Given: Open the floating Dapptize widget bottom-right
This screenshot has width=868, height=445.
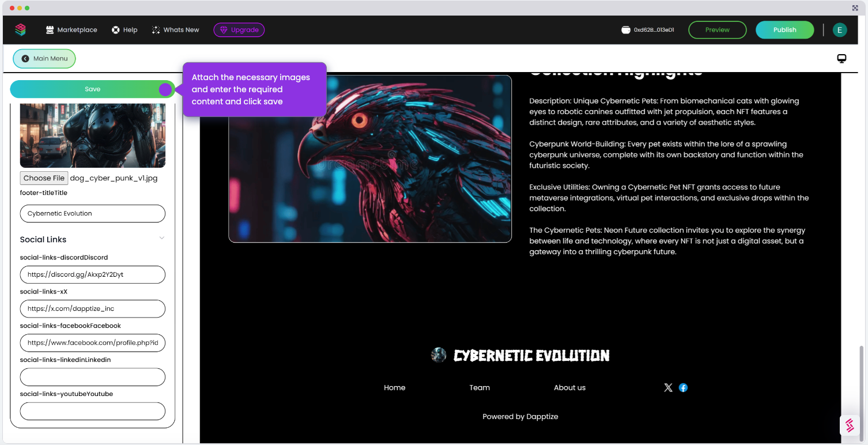Looking at the screenshot, I should 850,425.
